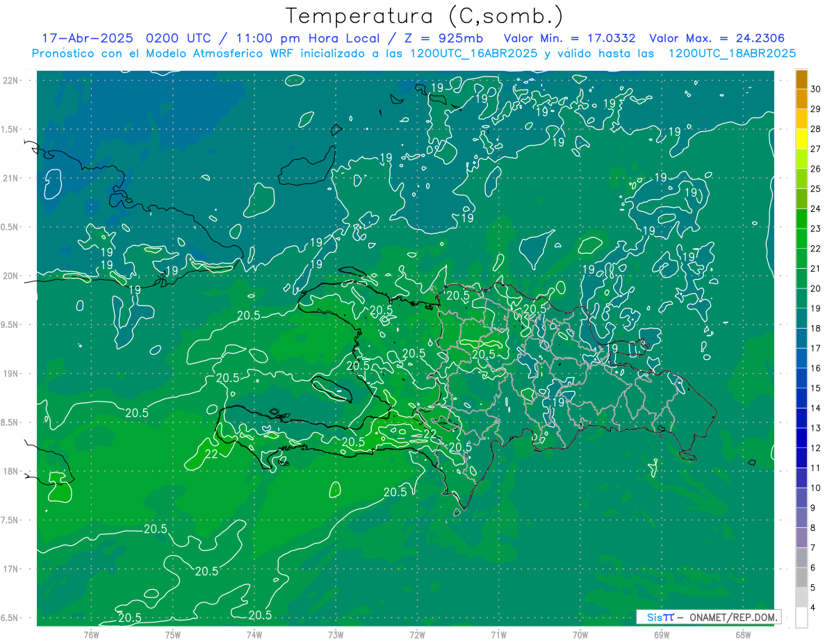Screen dimensions: 834x644
Task: Click the yellow colorbar swatch between 27 and 28
Action: (x=801, y=139)
